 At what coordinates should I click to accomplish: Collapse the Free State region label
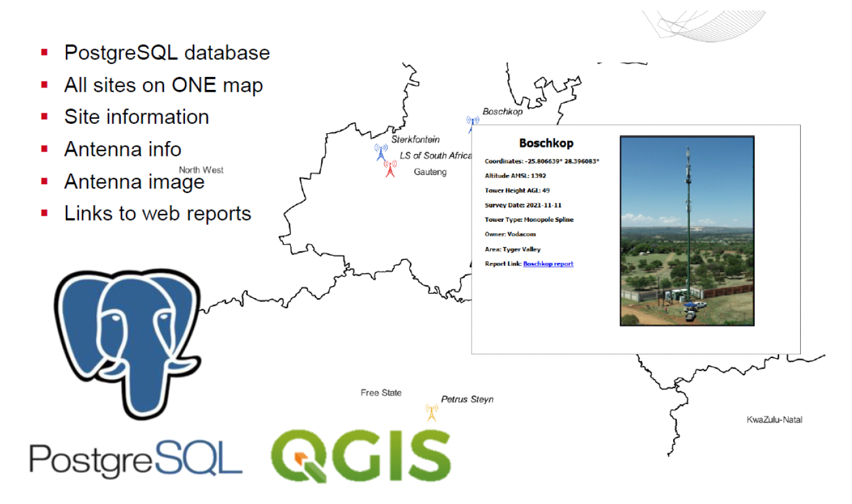click(x=380, y=392)
